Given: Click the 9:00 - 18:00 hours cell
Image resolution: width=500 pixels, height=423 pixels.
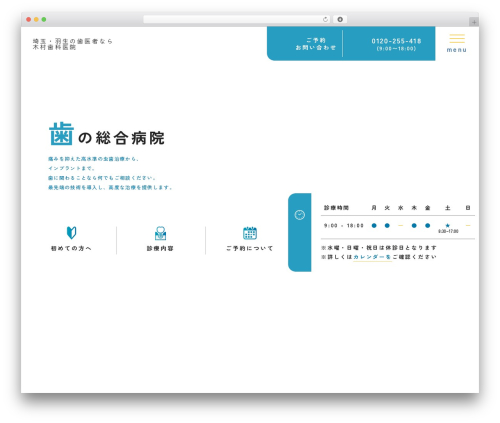Looking at the screenshot, I should click(x=343, y=226).
